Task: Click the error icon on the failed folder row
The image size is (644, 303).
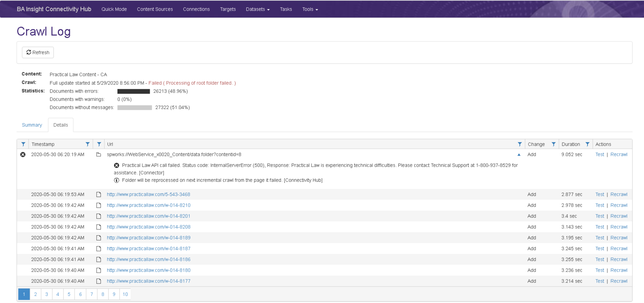Action: click(x=23, y=155)
